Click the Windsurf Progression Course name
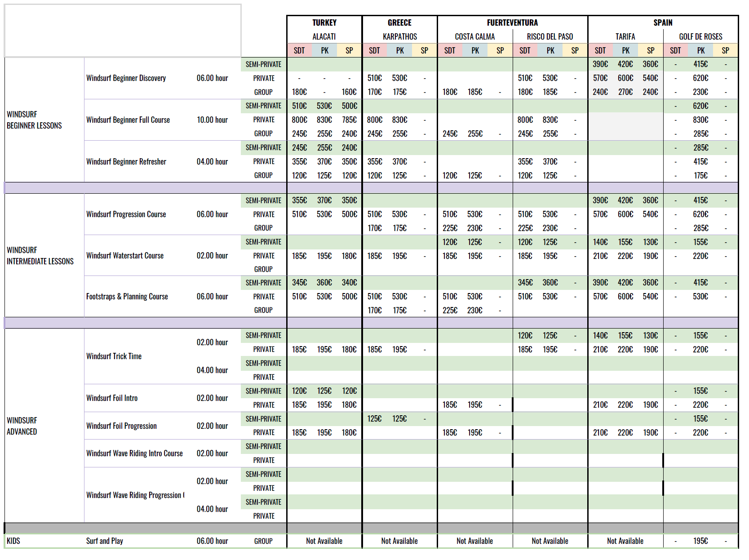Viewport: 749px width, 560px height. coord(126,214)
